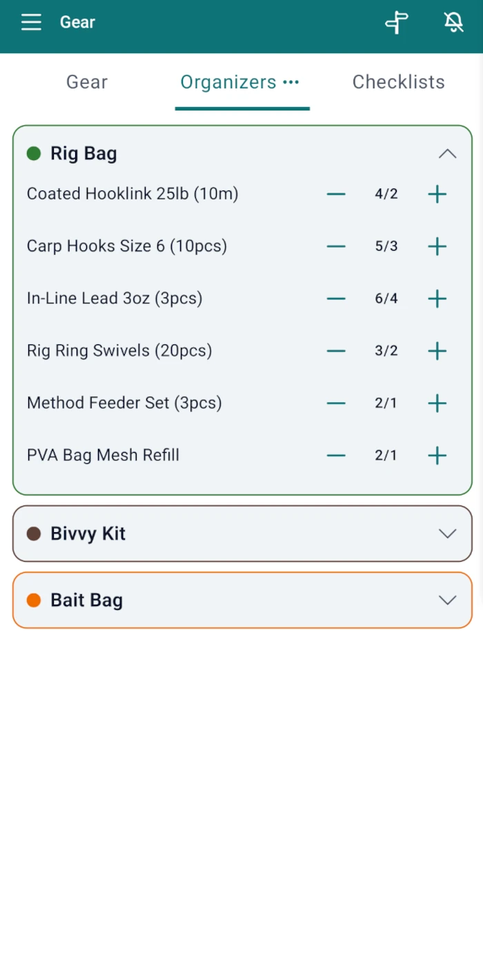The width and height of the screenshot is (483, 980).
Task: Select the green Rig Bag color dot
Action: click(x=34, y=153)
